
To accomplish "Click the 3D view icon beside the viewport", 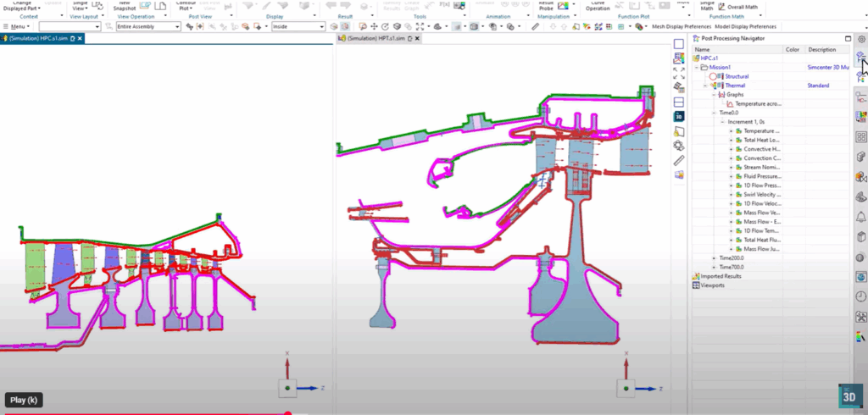I will pos(679,115).
